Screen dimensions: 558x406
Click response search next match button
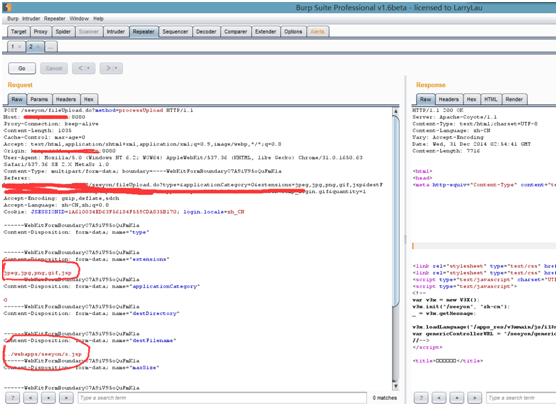click(475, 398)
